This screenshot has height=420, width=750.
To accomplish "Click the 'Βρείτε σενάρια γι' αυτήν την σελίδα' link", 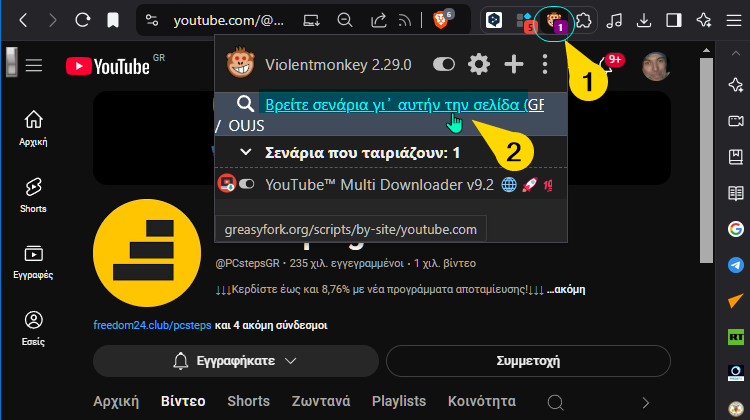I will (x=404, y=104).
